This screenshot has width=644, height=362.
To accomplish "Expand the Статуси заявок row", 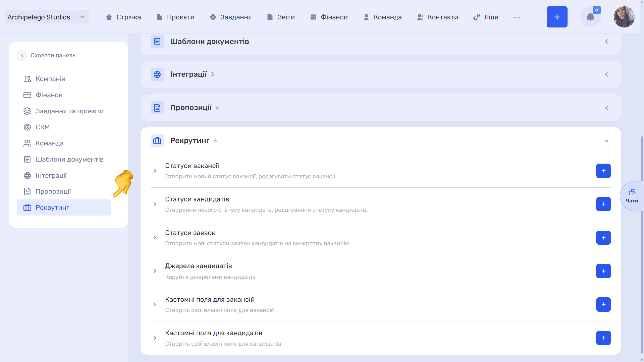I will [x=155, y=238].
